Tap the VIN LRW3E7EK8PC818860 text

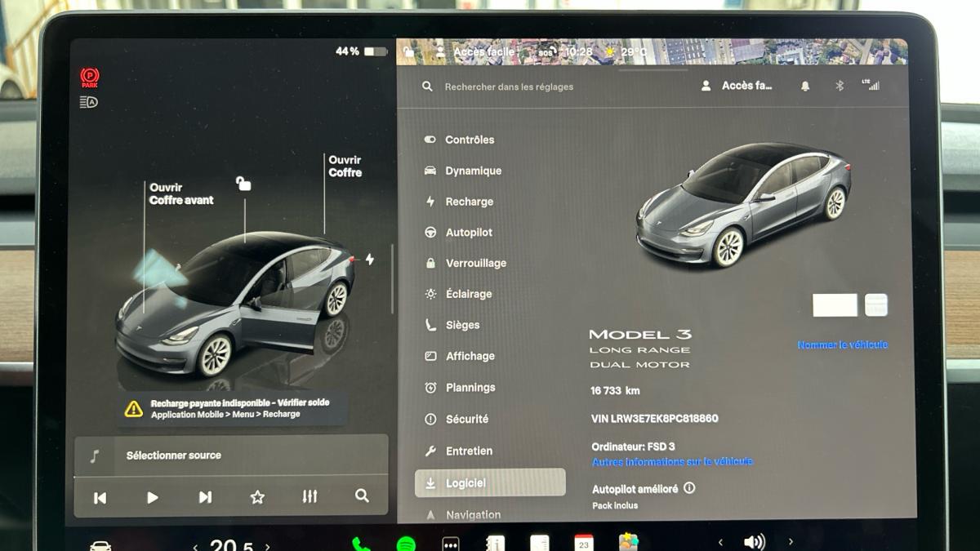pos(655,419)
